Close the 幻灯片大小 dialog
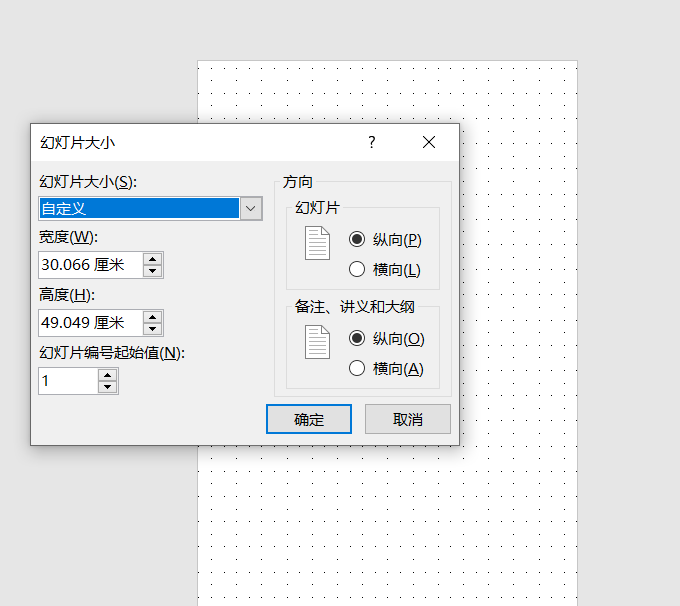Screen dimensions: 680x606 pos(429,142)
